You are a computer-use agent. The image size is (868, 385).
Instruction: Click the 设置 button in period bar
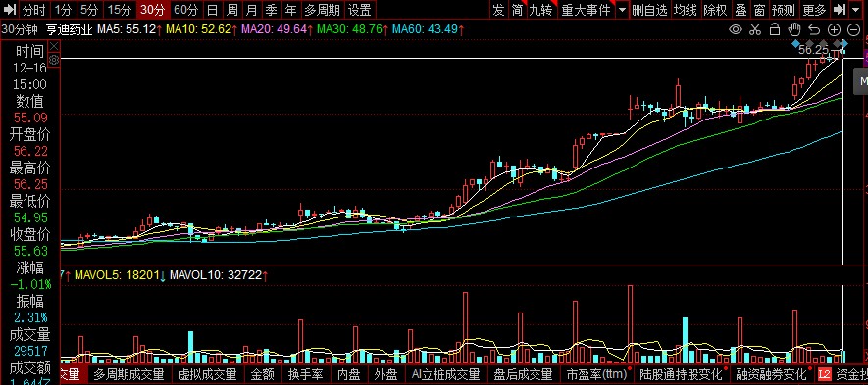(360, 10)
